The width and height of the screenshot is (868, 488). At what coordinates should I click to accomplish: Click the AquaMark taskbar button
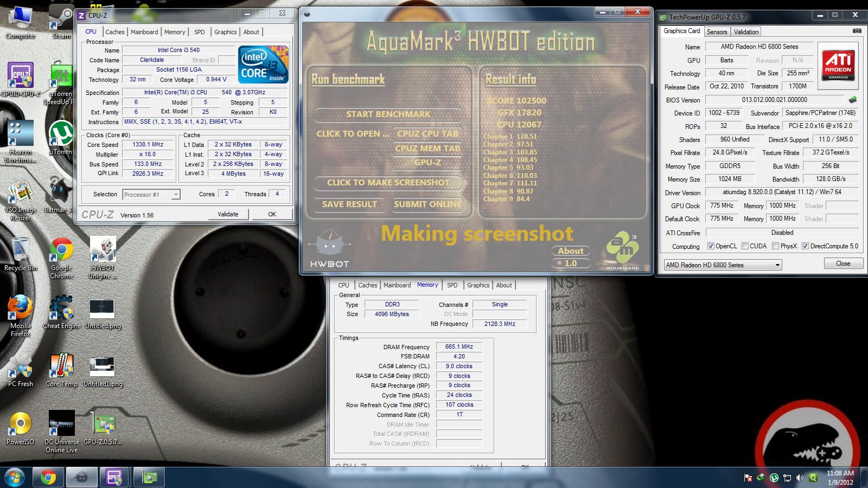[x=81, y=477]
